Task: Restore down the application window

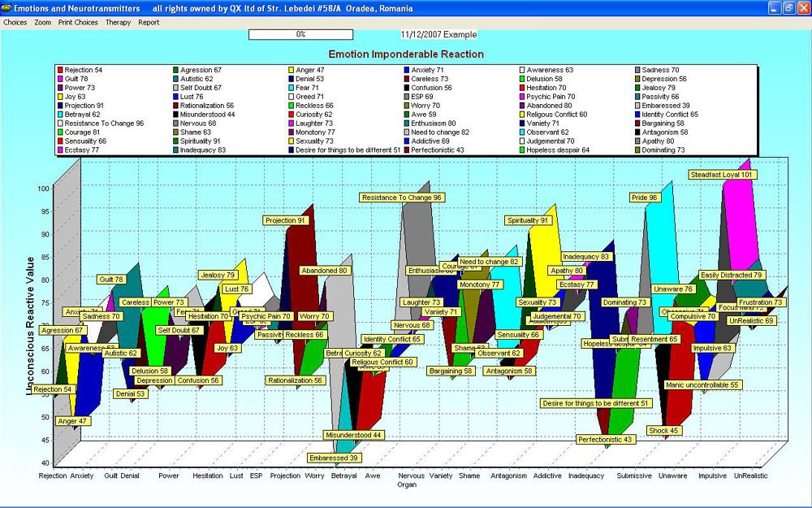Action: pos(788,7)
